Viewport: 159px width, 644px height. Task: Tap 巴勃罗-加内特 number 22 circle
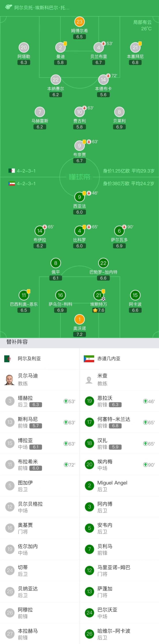tap(103, 263)
